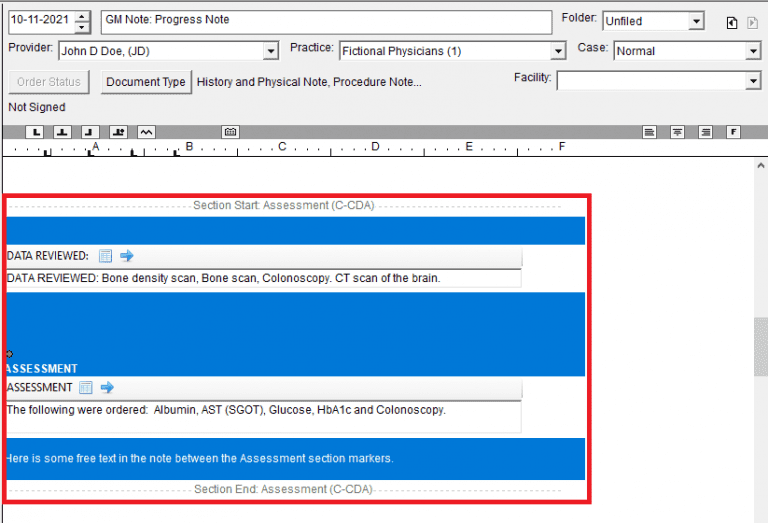The height and width of the screenshot is (523, 768).
Task: Select the left tab stop icon
Action: click(35, 132)
